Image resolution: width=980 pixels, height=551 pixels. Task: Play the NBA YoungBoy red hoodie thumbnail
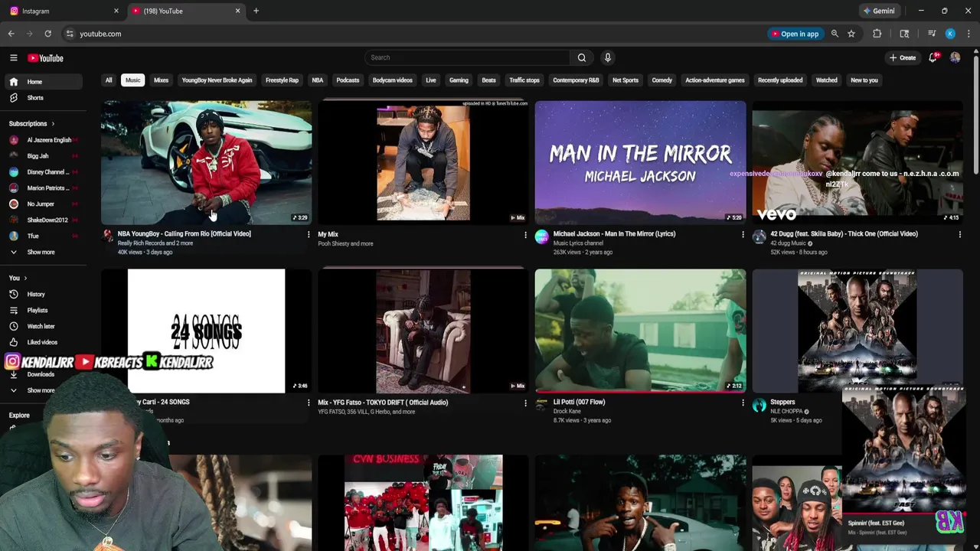(x=206, y=162)
